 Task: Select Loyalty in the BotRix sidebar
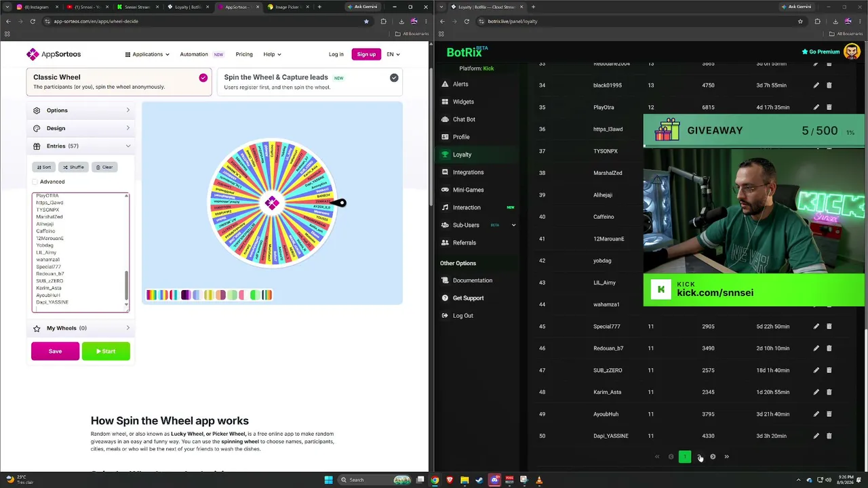(x=462, y=155)
